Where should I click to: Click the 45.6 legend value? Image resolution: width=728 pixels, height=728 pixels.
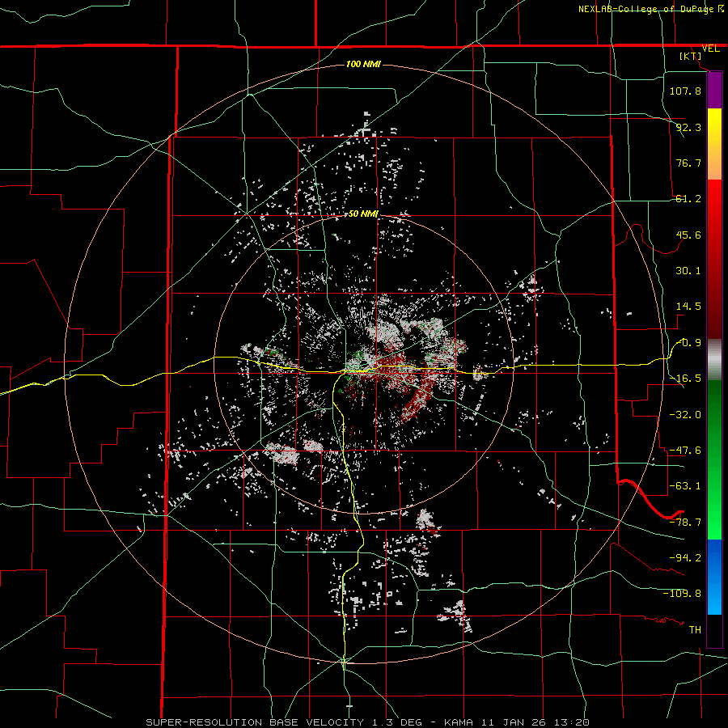point(688,235)
